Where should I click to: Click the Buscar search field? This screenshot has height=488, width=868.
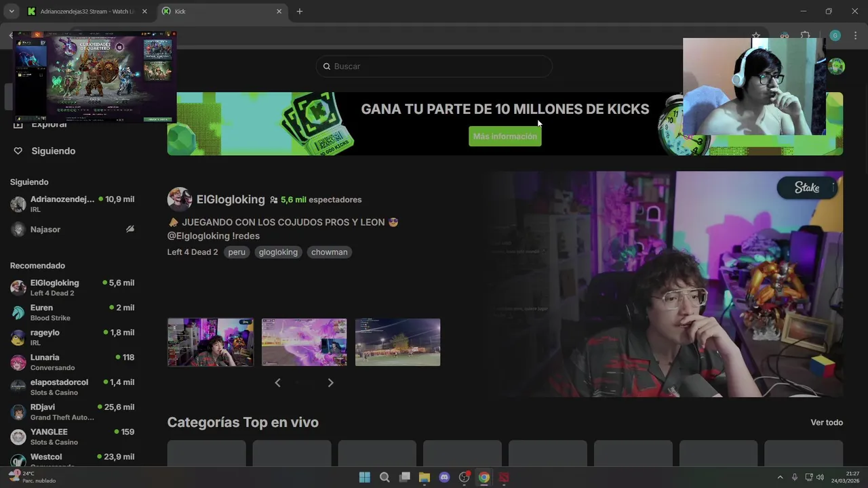pos(434,66)
